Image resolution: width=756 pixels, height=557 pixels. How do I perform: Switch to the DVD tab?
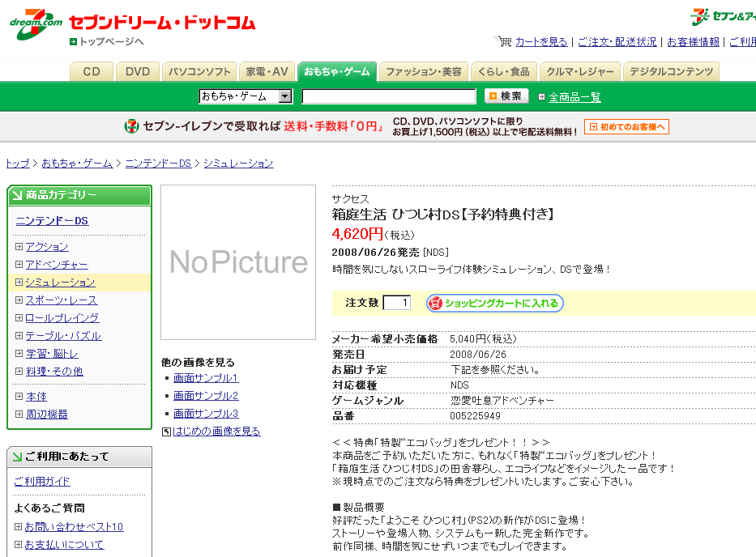coord(138,72)
